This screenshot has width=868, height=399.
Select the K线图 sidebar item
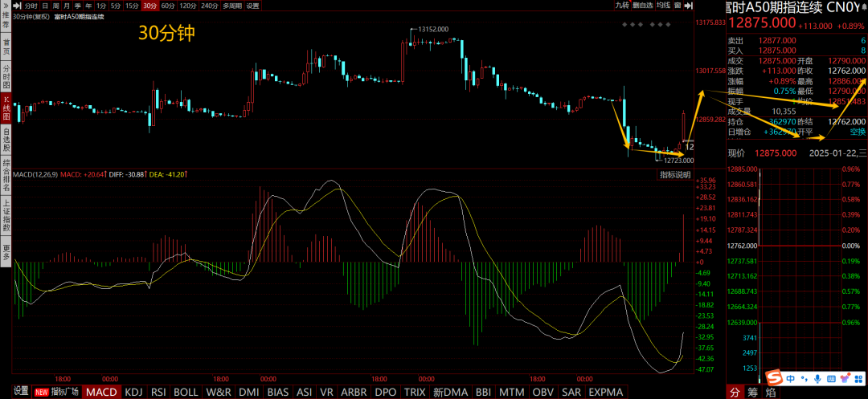point(6,107)
